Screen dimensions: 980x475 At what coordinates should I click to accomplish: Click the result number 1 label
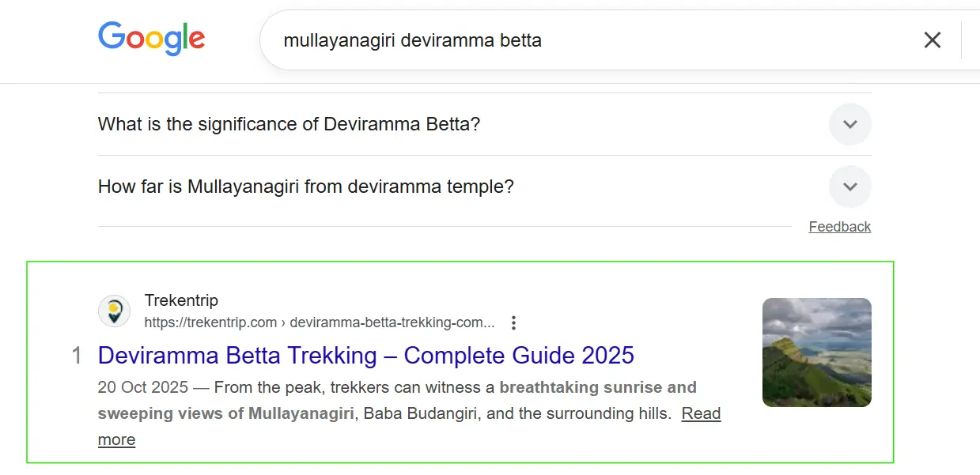(x=77, y=356)
